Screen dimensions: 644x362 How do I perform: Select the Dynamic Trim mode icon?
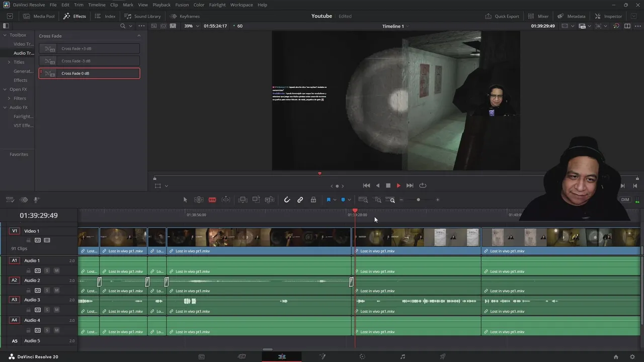point(226,200)
